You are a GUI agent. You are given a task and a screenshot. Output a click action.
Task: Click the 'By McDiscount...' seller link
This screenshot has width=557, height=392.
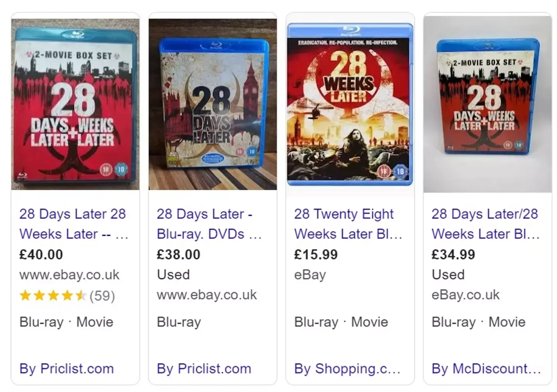click(485, 369)
